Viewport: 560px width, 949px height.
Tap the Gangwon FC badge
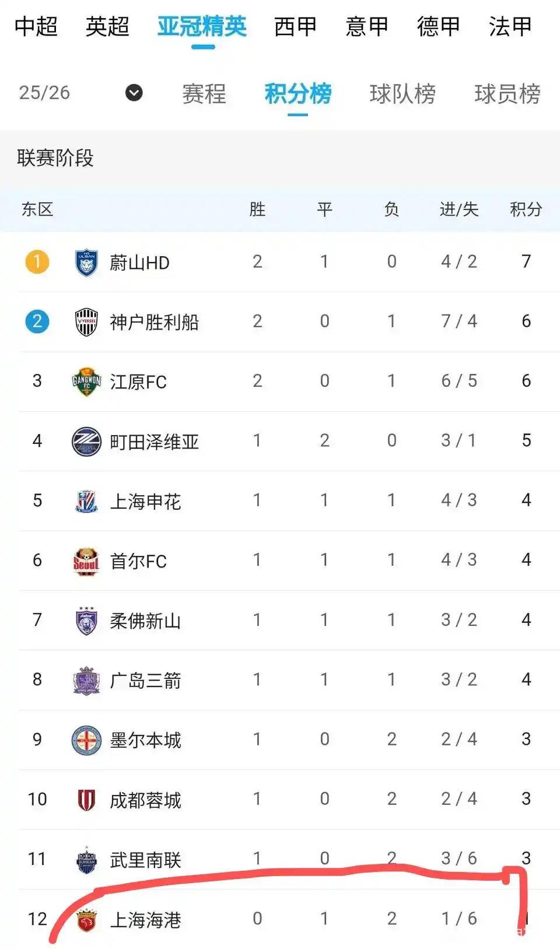click(x=86, y=382)
